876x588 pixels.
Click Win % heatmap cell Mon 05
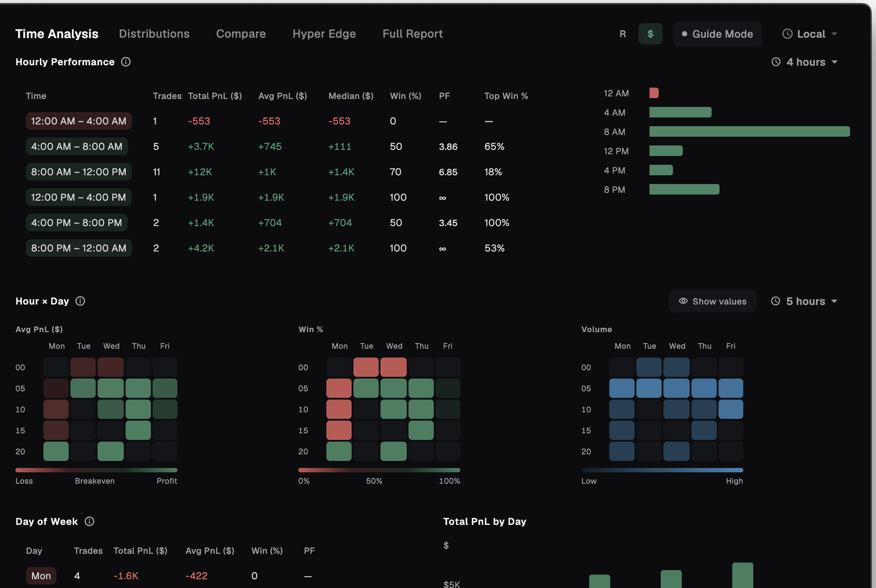click(339, 388)
